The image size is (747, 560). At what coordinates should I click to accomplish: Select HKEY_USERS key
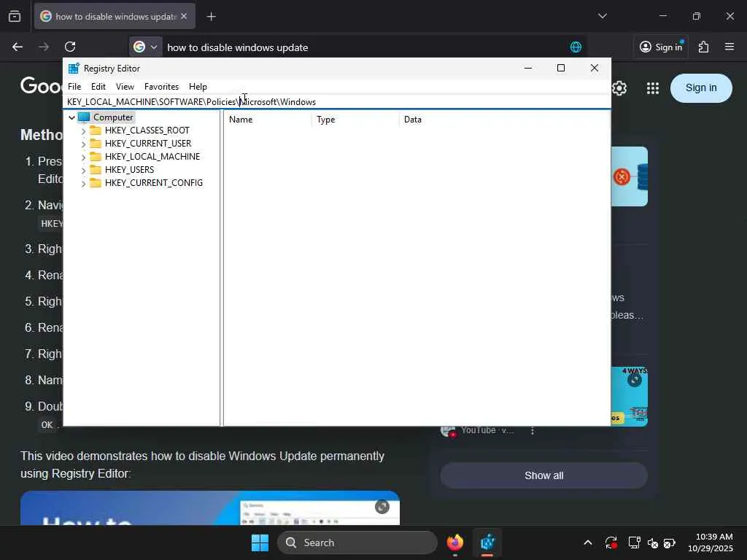pos(130,169)
